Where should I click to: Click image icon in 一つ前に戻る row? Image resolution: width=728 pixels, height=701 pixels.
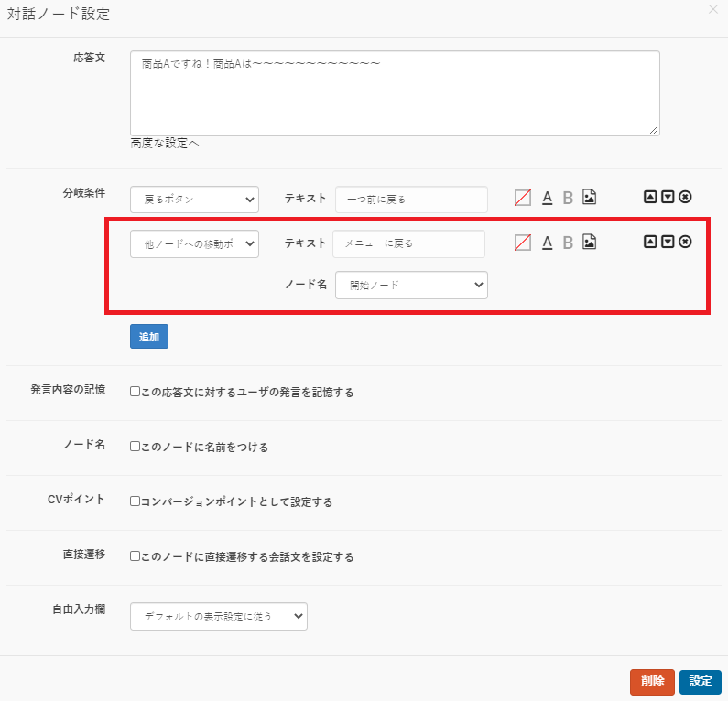589,197
